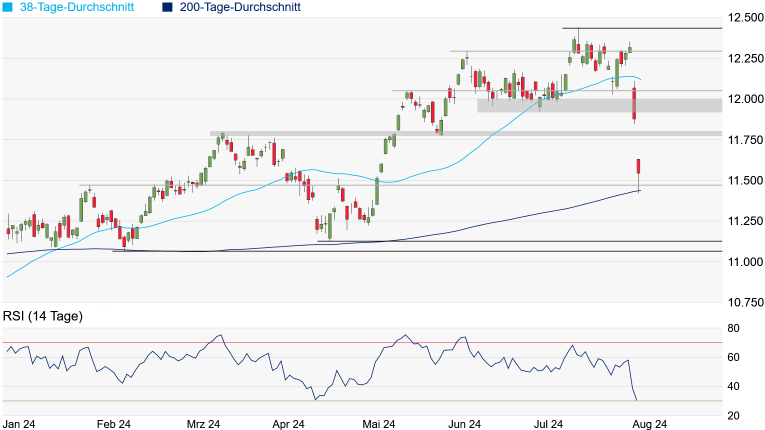The height and width of the screenshot is (430, 765).
Task: Pick the Apr 24 date label
Action: coord(288,423)
